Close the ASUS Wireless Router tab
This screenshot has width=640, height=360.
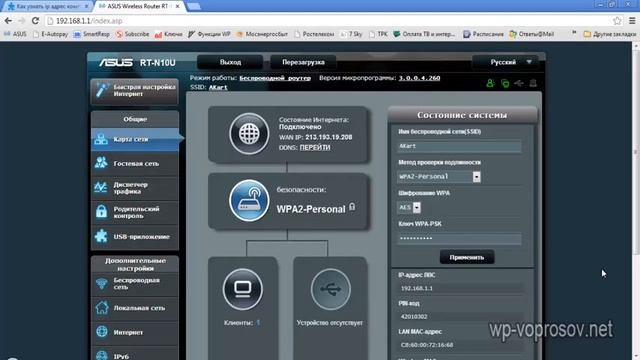178,7
